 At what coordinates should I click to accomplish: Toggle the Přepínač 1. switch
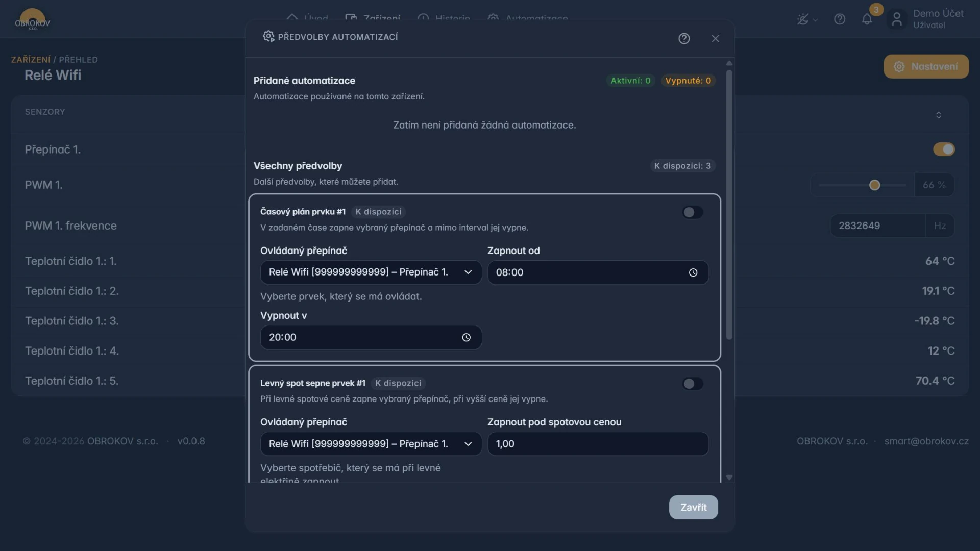coord(944,149)
